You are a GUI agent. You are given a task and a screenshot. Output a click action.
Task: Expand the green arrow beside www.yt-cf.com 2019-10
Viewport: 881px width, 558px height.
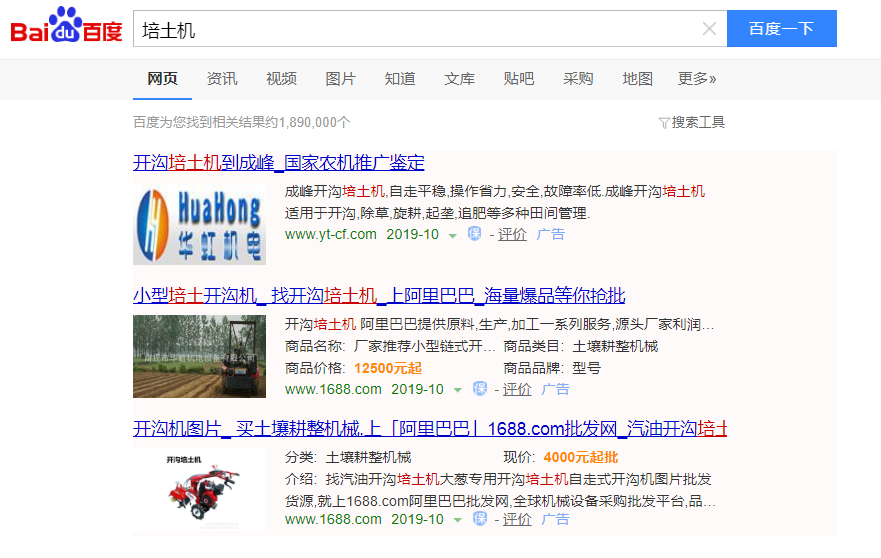[453, 235]
